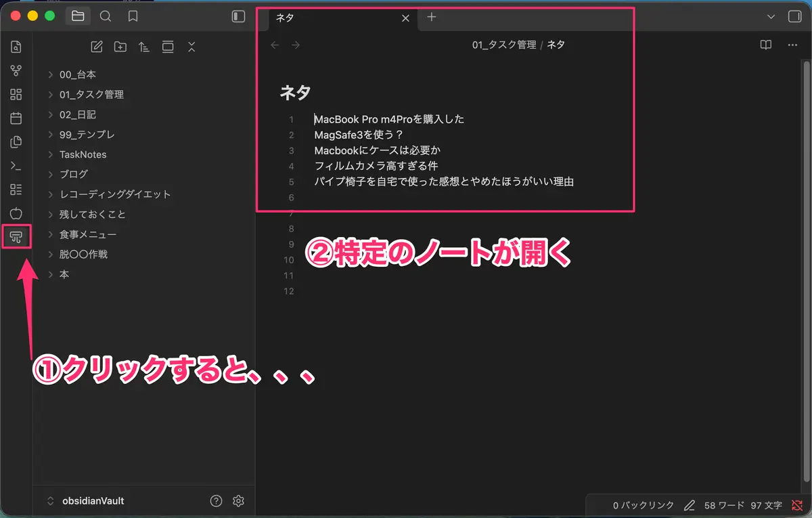Click the task list ribbon icon
The image size is (812, 518).
click(16, 189)
